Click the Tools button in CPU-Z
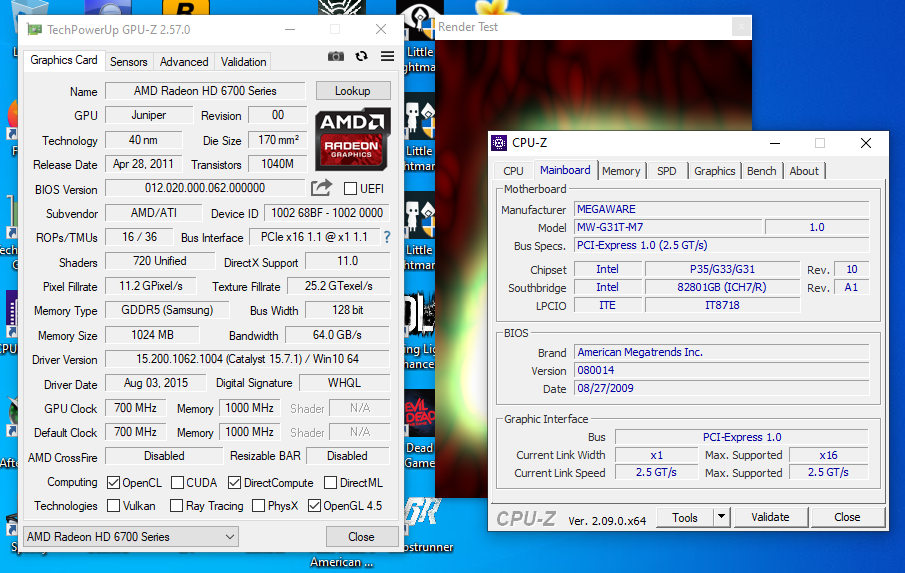905x573 pixels. coord(685,518)
